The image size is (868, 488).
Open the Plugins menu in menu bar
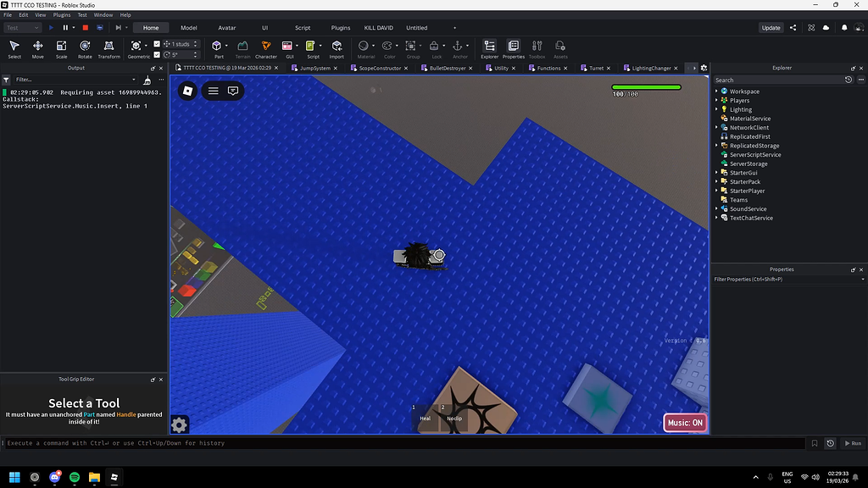click(61, 15)
